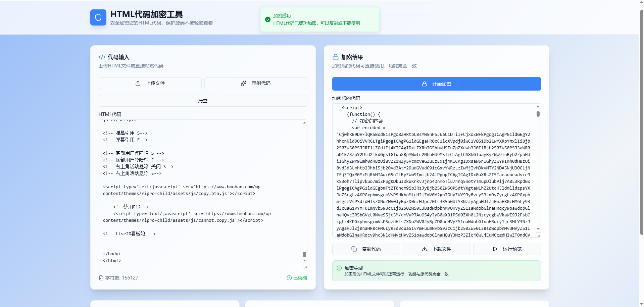Click the 'var encoded =' line in output

(368, 128)
